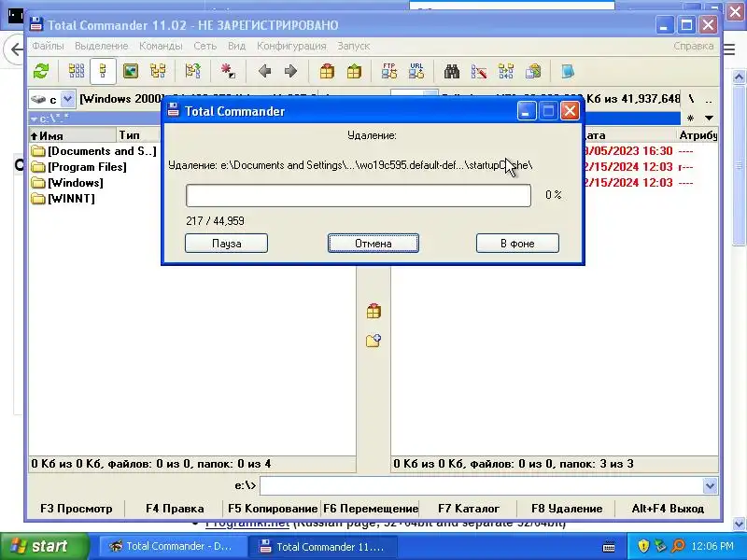
Task: Open the Выделение menu
Action: point(102,46)
